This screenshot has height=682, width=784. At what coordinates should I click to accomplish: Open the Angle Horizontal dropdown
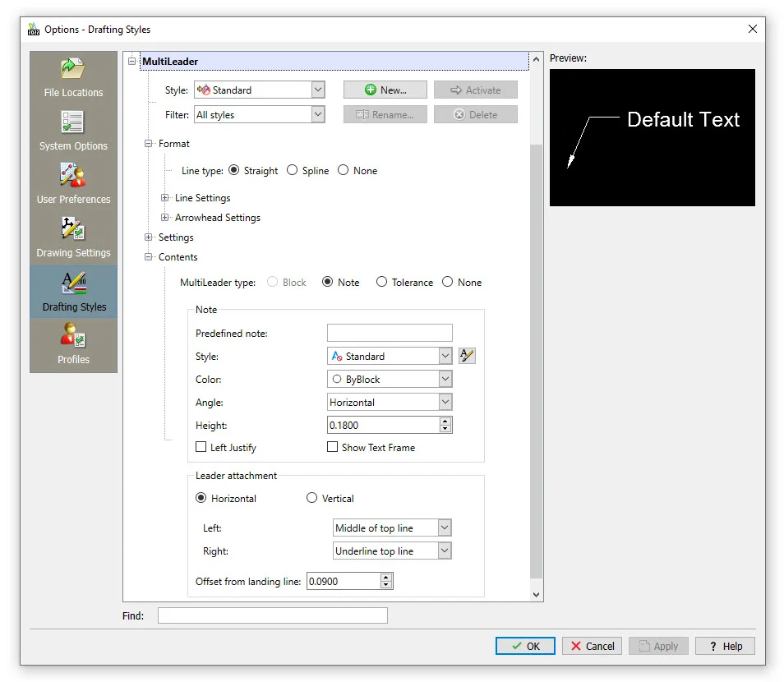pyautogui.click(x=445, y=403)
